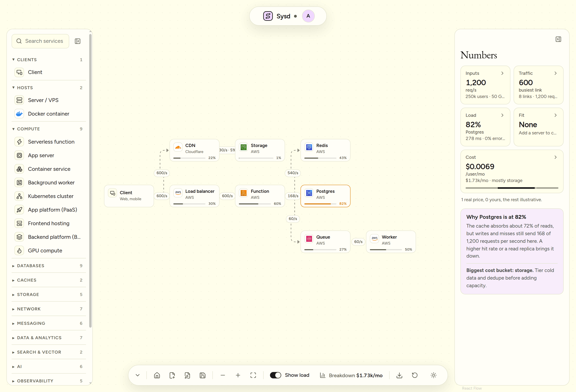Select the Kubernetes cluster service
The height and width of the screenshot is (392, 576).
coord(49,196)
